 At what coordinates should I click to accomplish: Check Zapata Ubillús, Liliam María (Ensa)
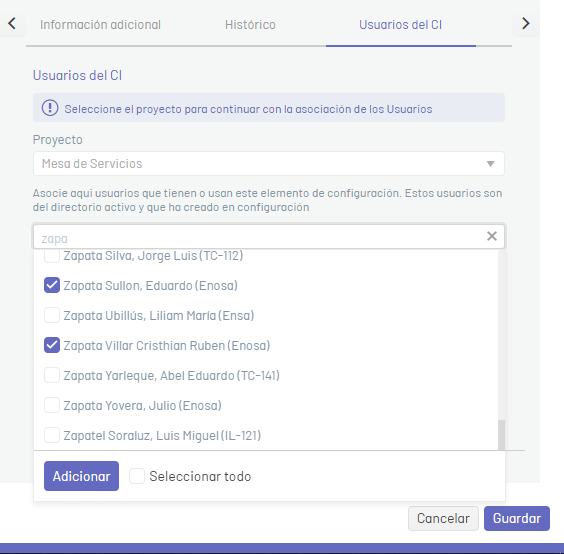pyautogui.click(x=52, y=315)
